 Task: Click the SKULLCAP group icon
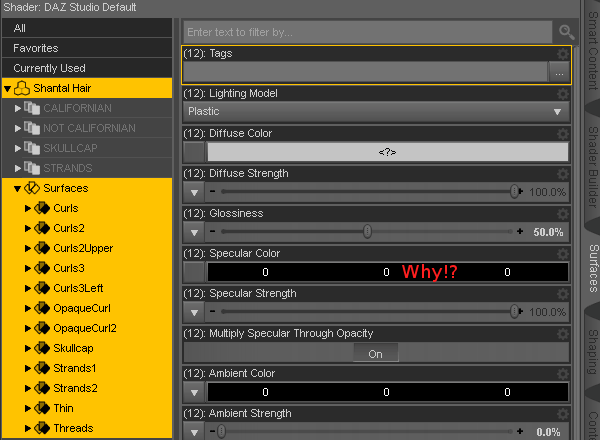32,148
